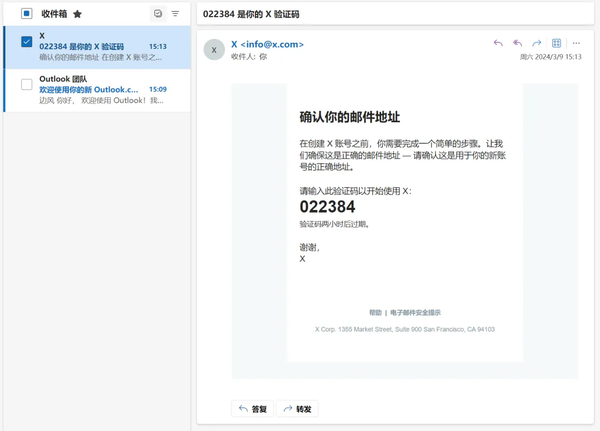Viewport: 600px width, 431px height.
Task: Click the 帮助 link in email footer
Action: click(x=375, y=313)
